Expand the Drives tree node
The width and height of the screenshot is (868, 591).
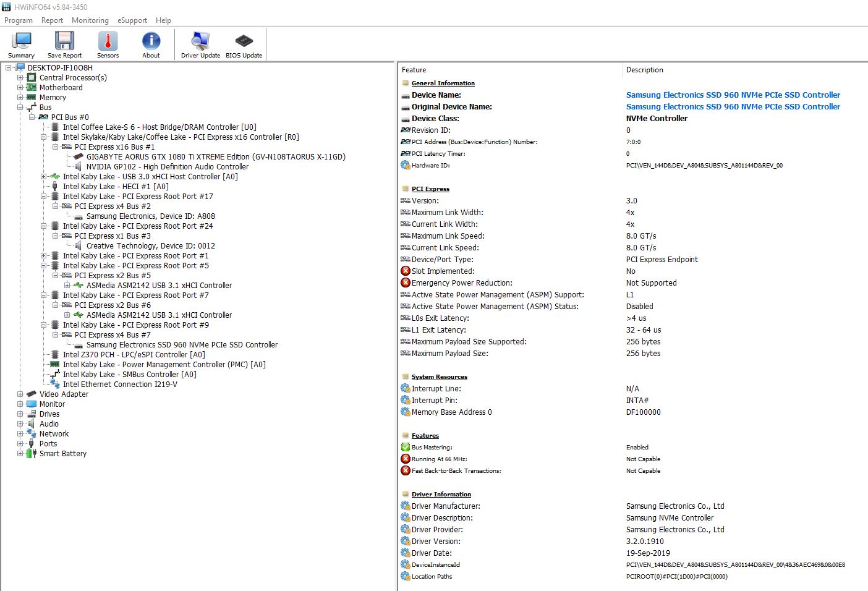click(x=20, y=414)
